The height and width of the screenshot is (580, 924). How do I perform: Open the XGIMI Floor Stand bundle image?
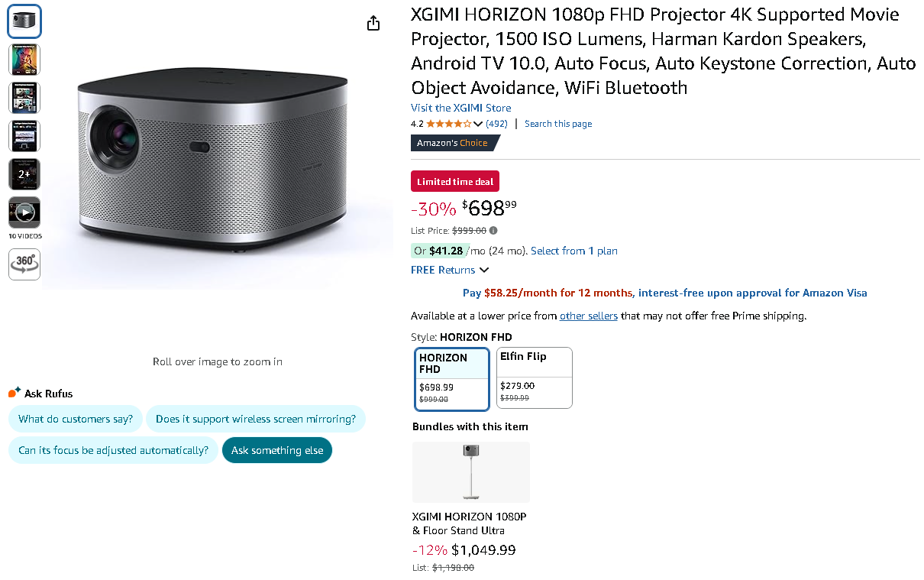coord(470,471)
